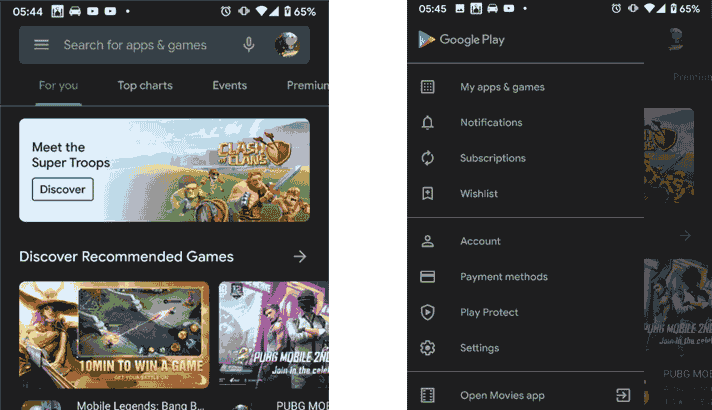712x410 pixels.
Task: Switch to the Premium tab in left screen
Action: click(307, 85)
